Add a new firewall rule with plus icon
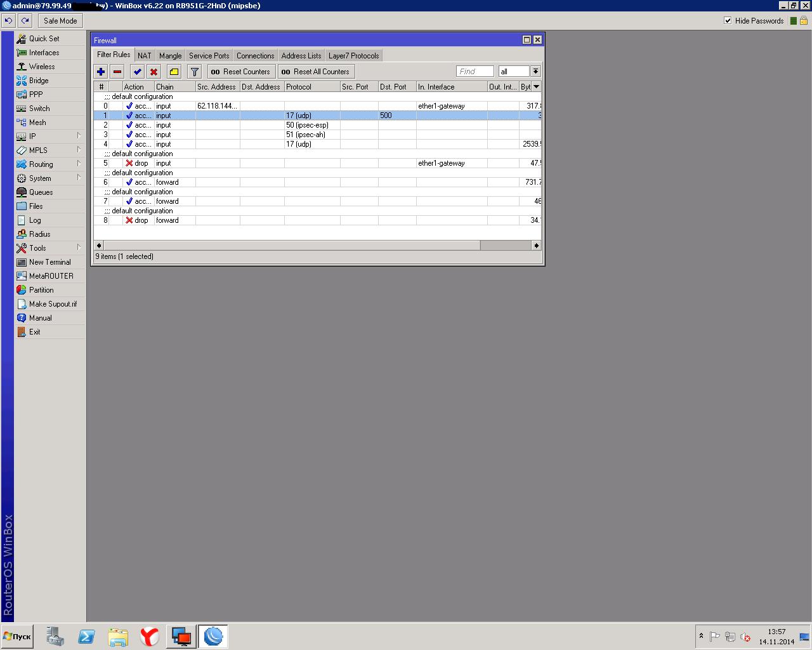This screenshot has width=812, height=650. [101, 72]
